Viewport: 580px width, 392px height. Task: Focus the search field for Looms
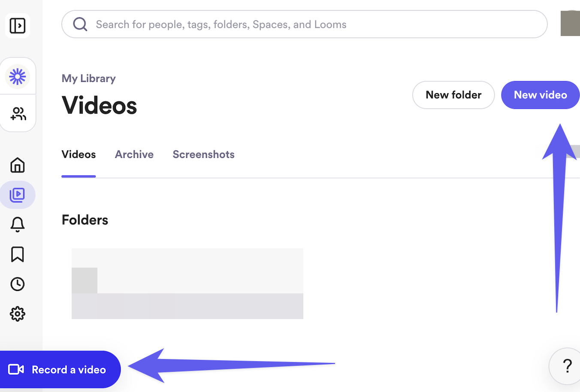[x=305, y=24]
